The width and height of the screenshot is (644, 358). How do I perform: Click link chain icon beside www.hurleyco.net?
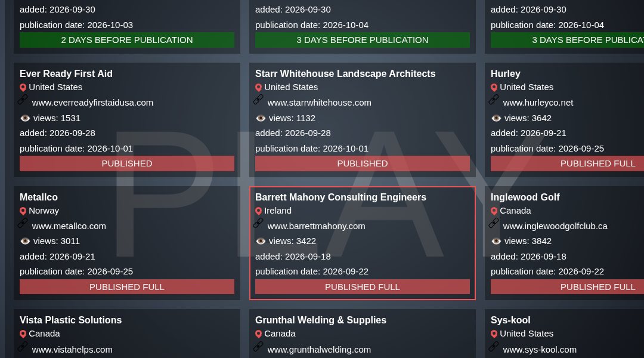coord(494,100)
